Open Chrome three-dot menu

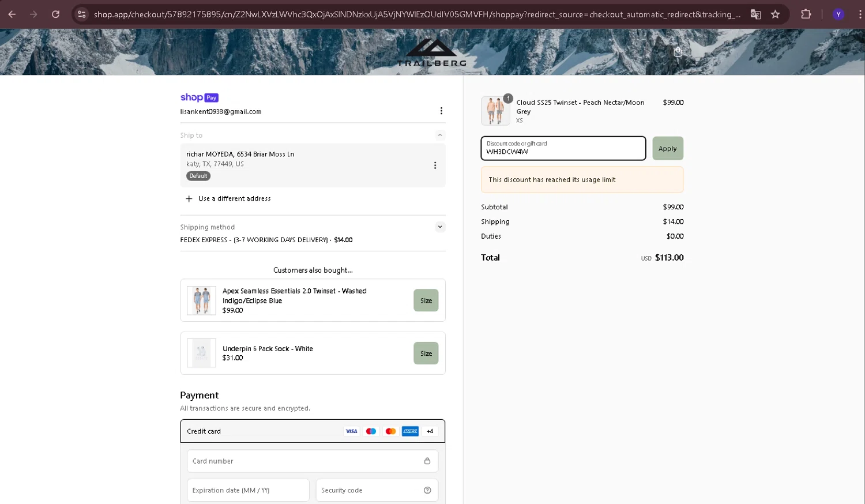click(x=859, y=14)
